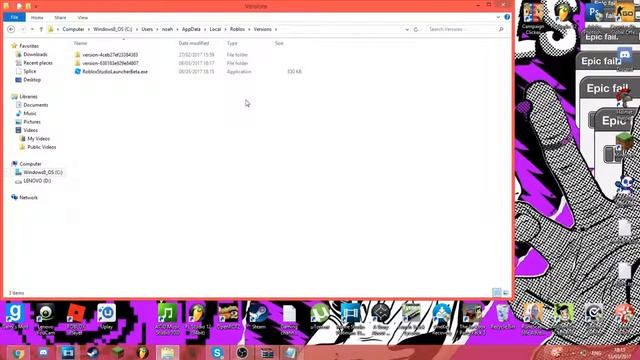Open Public Videos subfolder
The height and width of the screenshot is (360, 640).
(42, 147)
